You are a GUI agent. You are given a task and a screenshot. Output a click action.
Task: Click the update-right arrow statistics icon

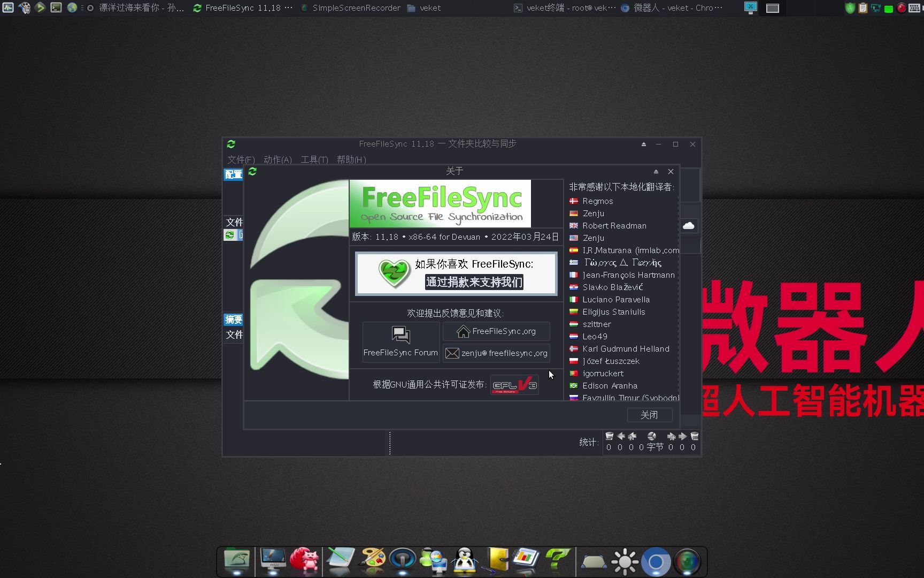click(x=682, y=436)
